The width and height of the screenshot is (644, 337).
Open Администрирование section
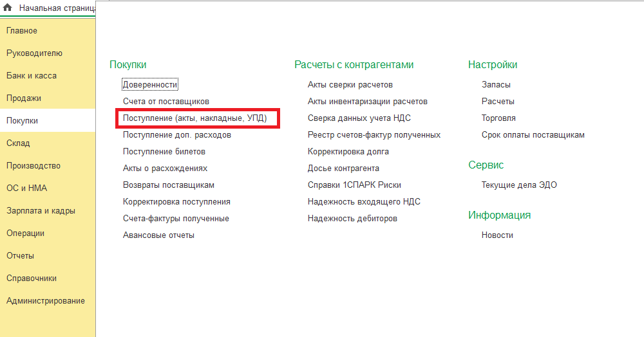click(45, 301)
